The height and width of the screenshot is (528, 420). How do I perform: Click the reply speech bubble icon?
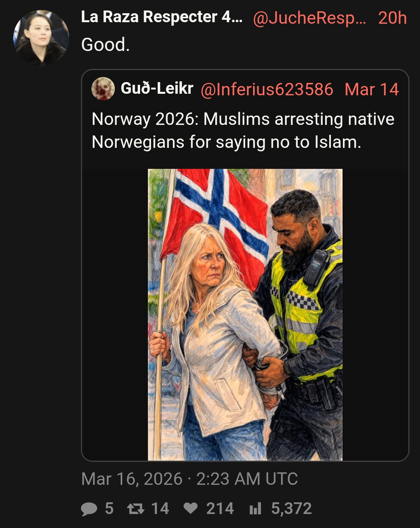[x=89, y=509]
